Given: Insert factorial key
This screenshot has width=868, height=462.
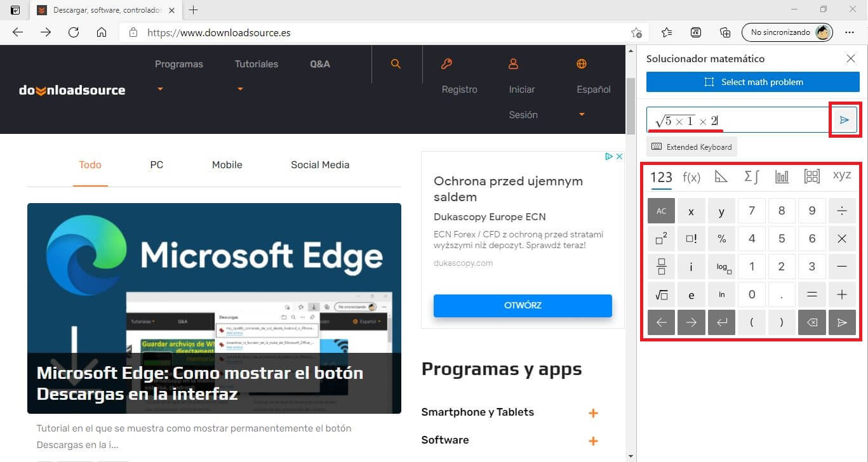Looking at the screenshot, I should coord(691,239).
